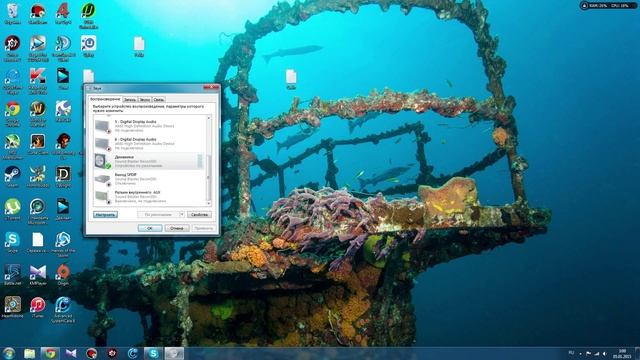640x360 pixels.
Task: Open the Kaspersky desktop shortcut
Action: (x=38, y=81)
